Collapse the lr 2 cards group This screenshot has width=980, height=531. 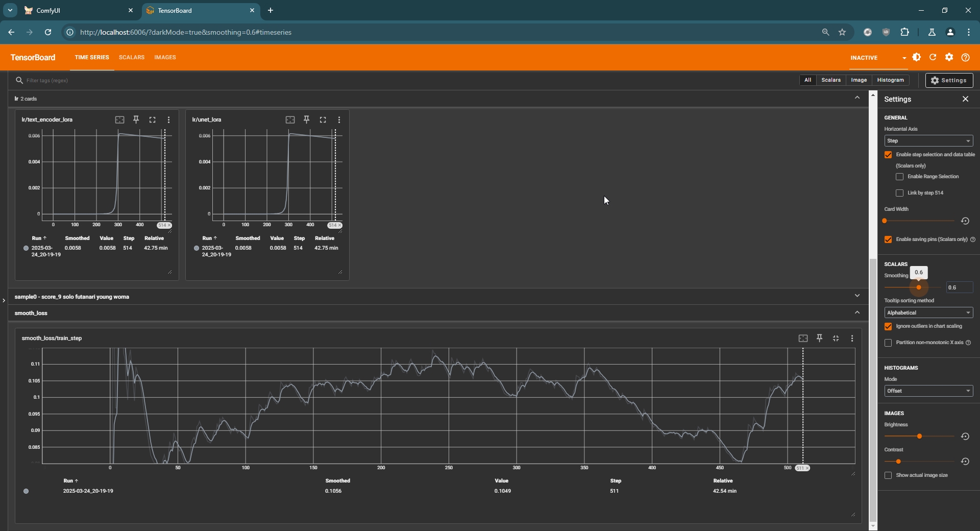click(x=857, y=98)
